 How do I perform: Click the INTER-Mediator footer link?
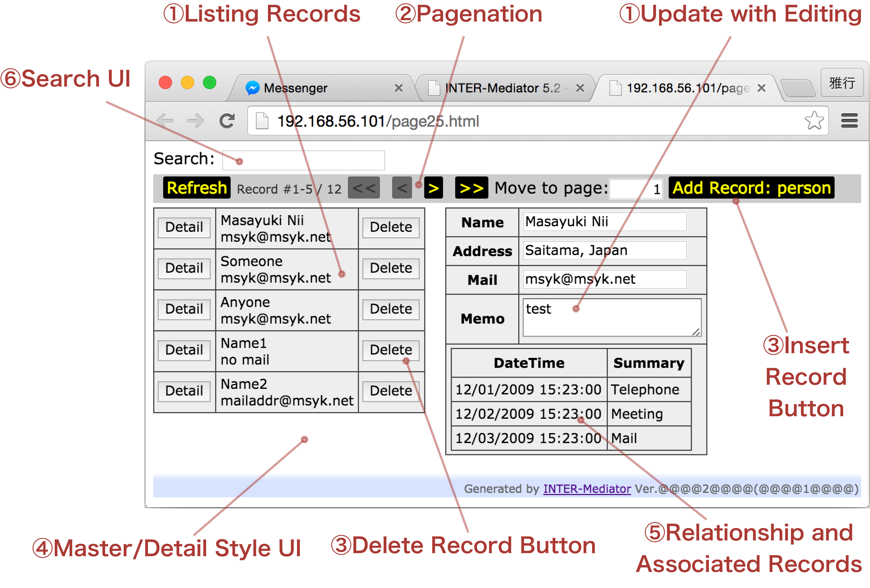[x=587, y=489]
